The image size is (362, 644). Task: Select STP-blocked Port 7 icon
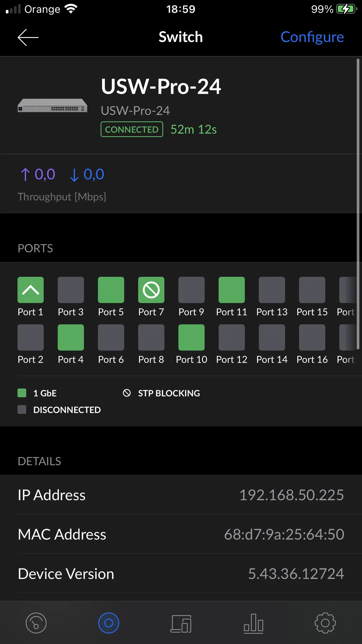pos(151,290)
